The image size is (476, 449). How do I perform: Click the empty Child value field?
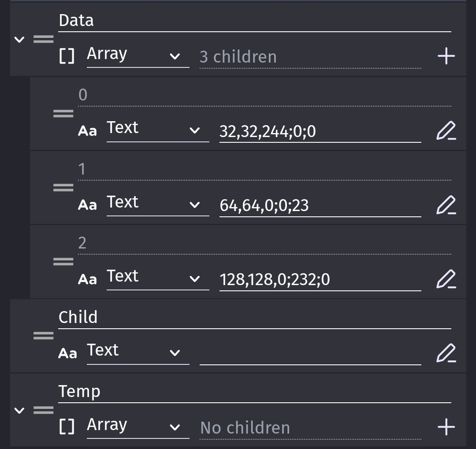[310, 354]
